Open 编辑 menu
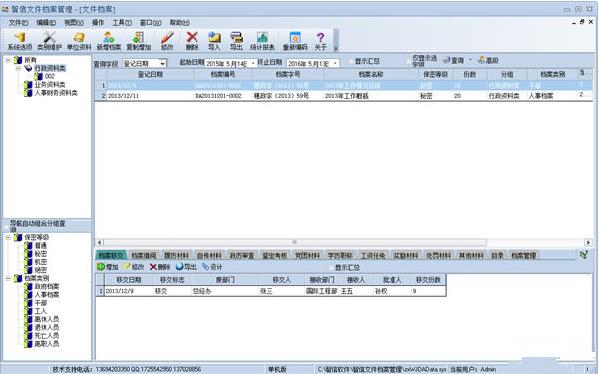The width and height of the screenshot is (599, 374). pos(46,23)
